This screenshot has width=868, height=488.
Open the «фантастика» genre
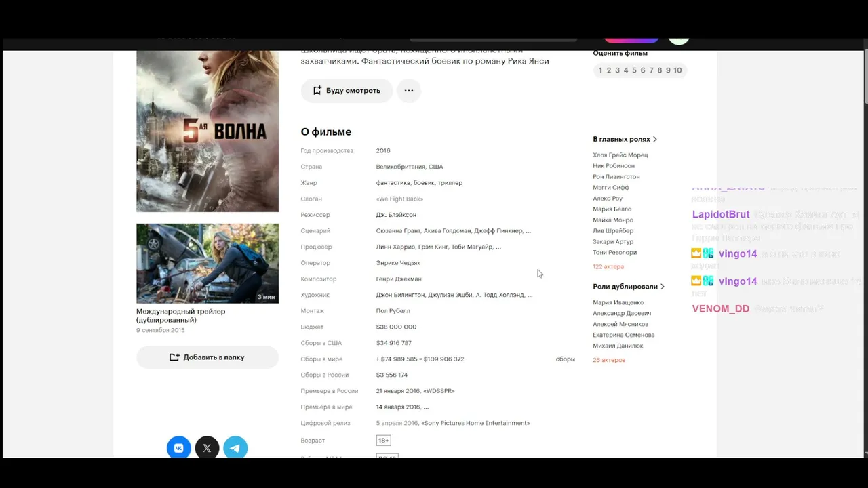(393, 183)
